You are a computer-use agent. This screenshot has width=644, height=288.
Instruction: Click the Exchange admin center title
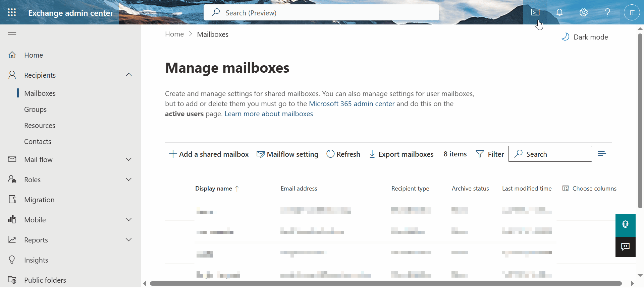[x=70, y=13]
